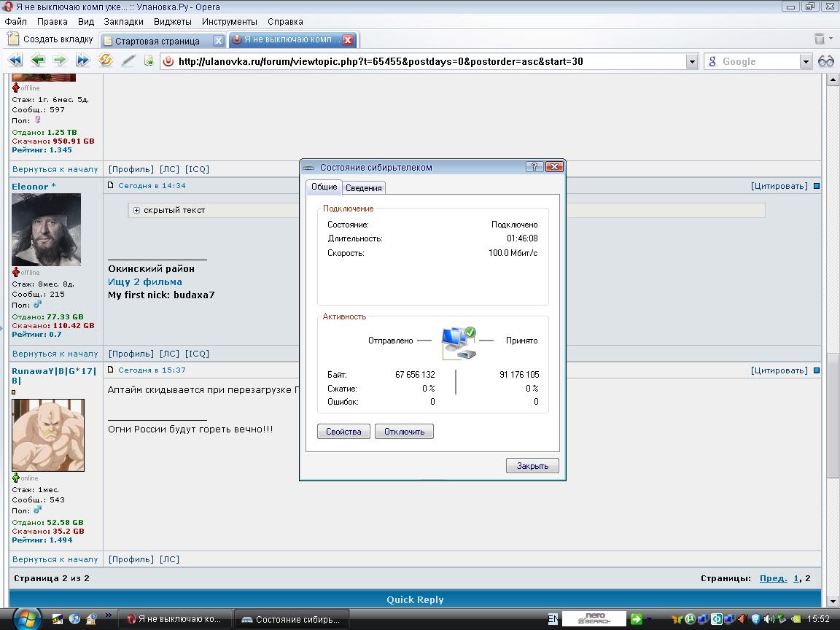Switch to the Сведения tab

pos(363,188)
